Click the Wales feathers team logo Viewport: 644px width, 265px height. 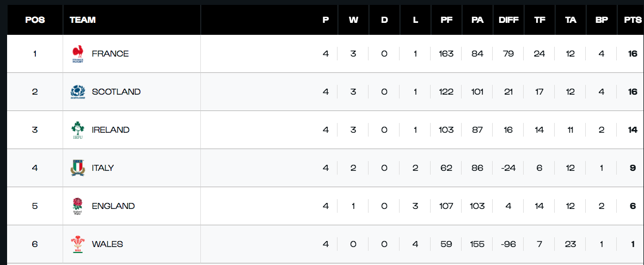(78, 244)
